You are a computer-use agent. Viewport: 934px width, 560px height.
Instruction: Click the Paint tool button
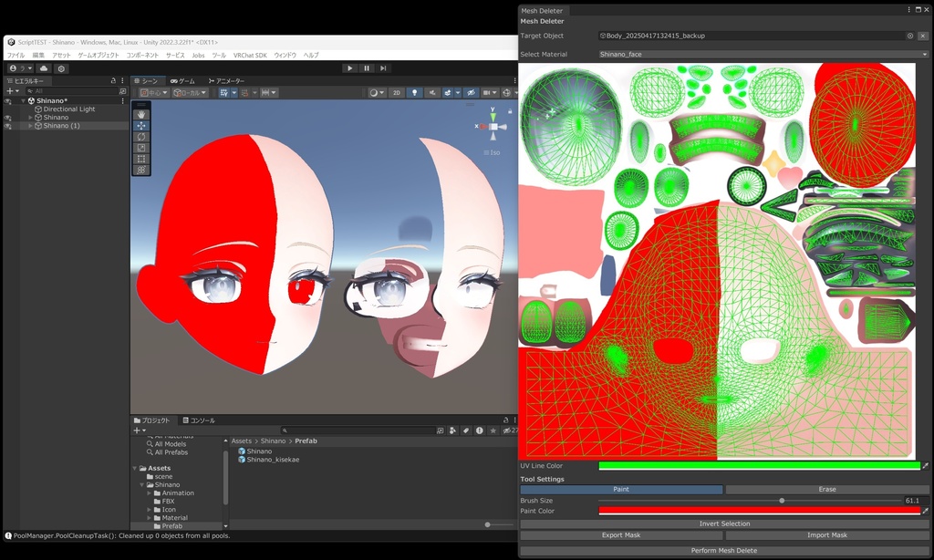pos(621,489)
